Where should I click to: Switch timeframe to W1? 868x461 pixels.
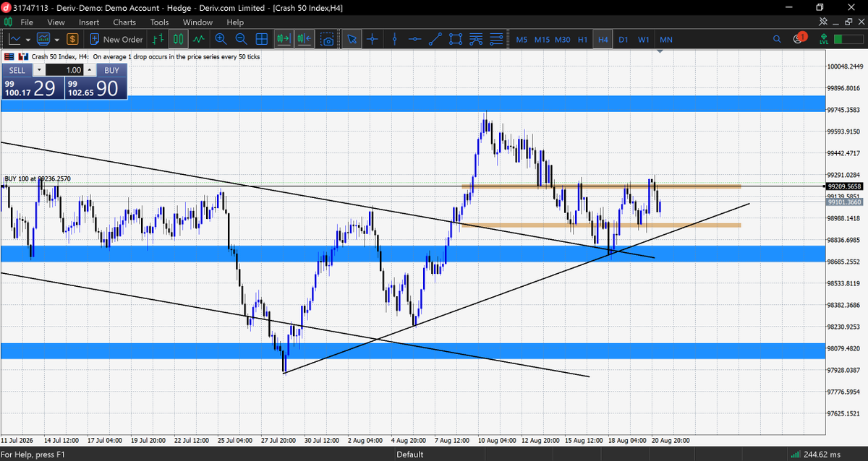tap(643, 40)
